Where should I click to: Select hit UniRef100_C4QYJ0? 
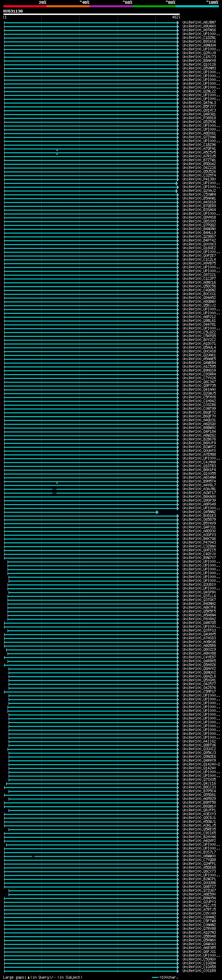(x=199, y=554)
